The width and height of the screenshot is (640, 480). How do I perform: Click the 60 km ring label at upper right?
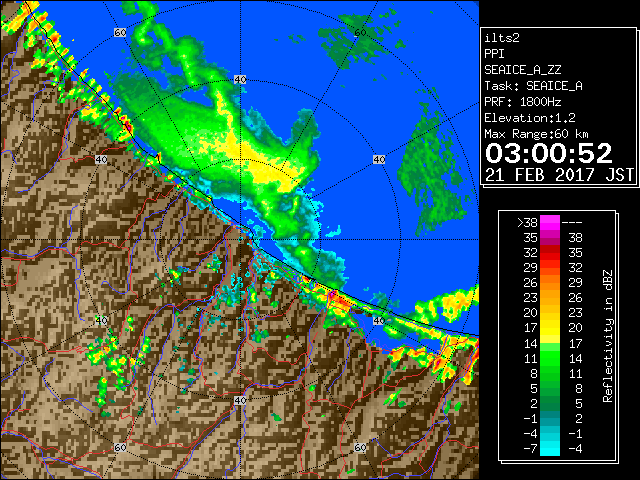360,32
